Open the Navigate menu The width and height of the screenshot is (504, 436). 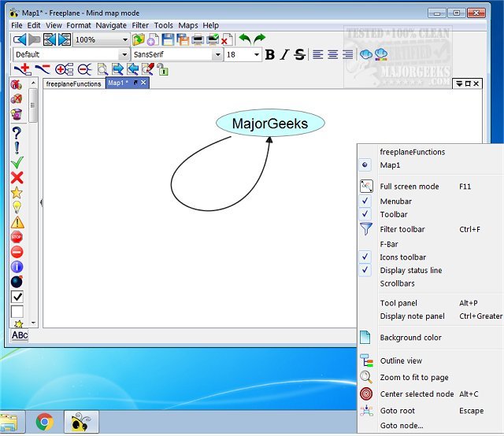point(111,25)
